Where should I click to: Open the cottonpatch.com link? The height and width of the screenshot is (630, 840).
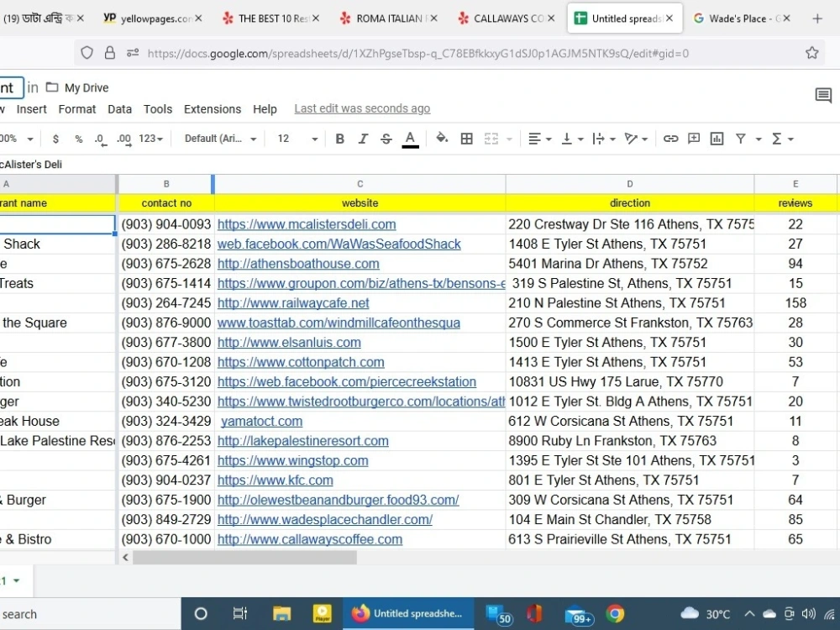click(301, 362)
